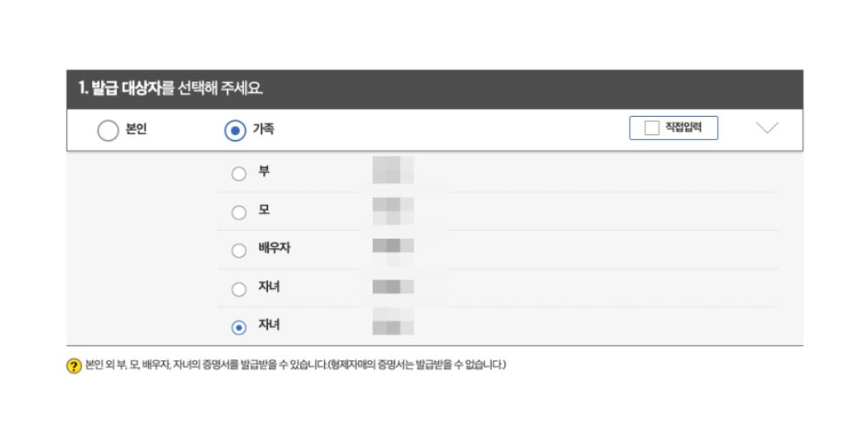
Task: Click the 발급 대상자 section header
Action: (x=434, y=89)
